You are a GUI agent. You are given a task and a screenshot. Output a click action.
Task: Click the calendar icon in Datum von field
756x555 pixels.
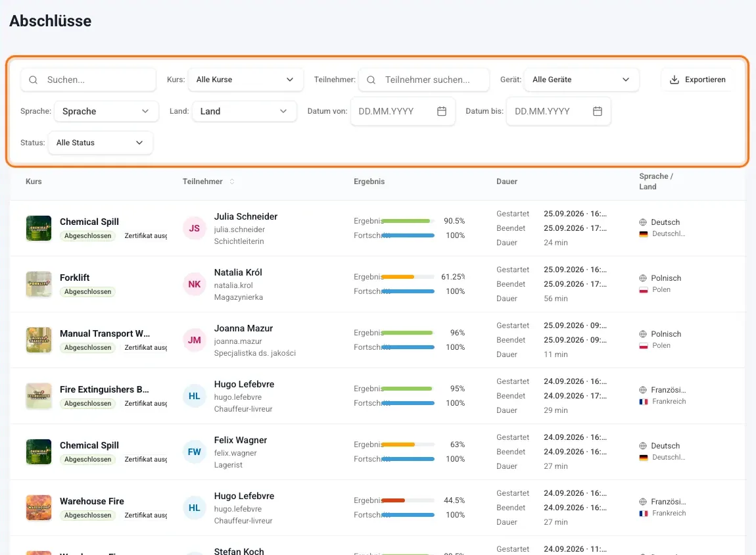pos(442,111)
